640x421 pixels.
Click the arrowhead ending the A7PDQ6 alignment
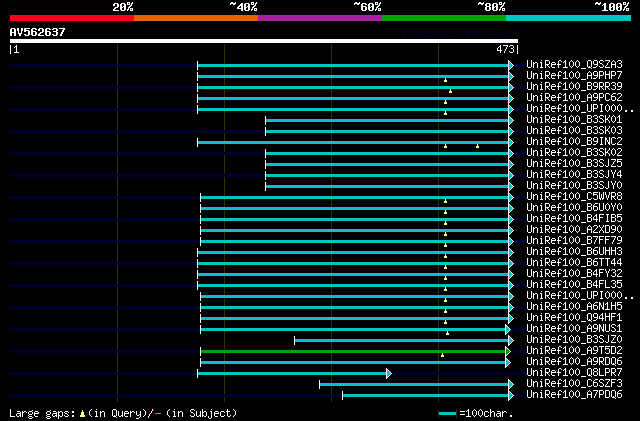(x=511, y=395)
